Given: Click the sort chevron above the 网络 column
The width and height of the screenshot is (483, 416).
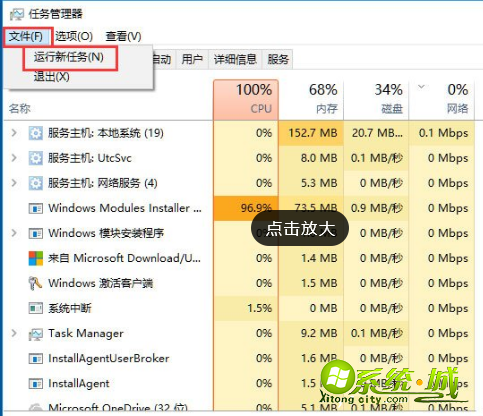Looking at the screenshot, I should coord(421,87).
